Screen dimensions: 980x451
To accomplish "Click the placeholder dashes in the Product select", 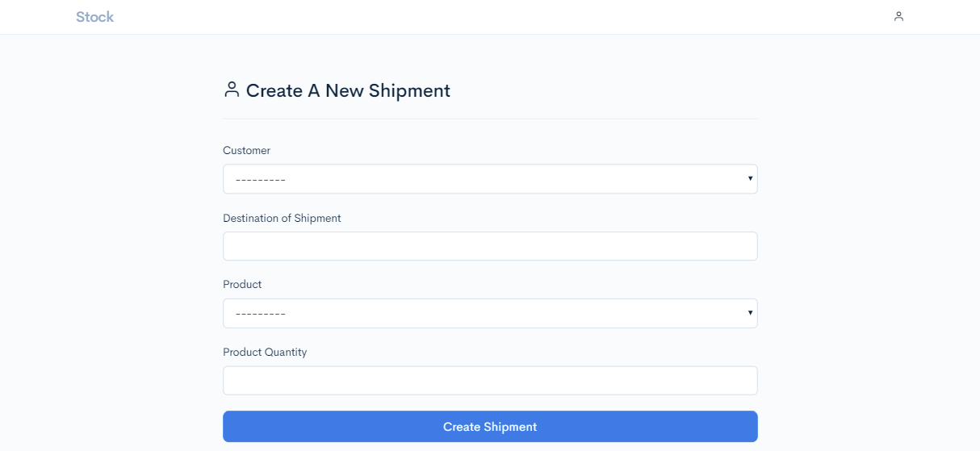I will point(261,314).
